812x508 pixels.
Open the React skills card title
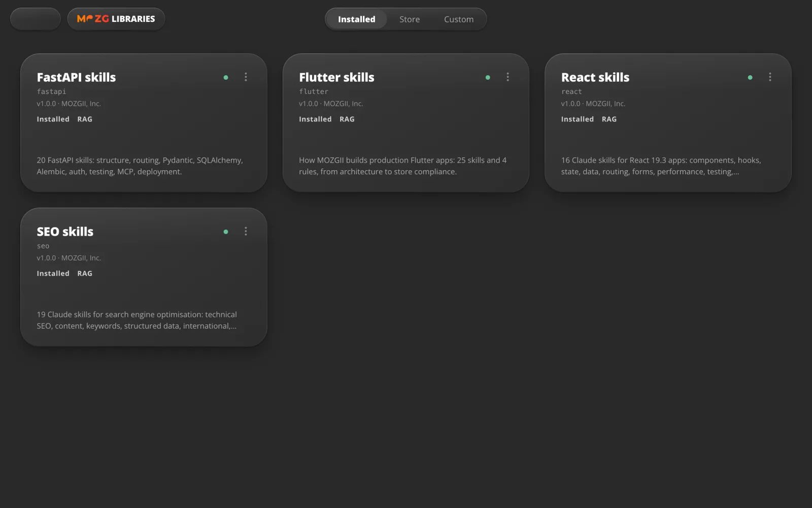pyautogui.click(x=595, y=77)
